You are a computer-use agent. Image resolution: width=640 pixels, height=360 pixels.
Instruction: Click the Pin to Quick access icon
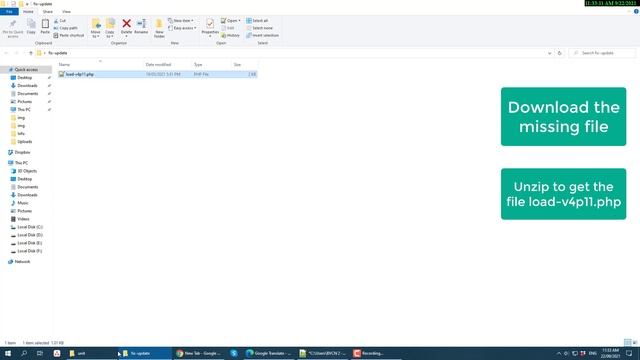(13, 28)
